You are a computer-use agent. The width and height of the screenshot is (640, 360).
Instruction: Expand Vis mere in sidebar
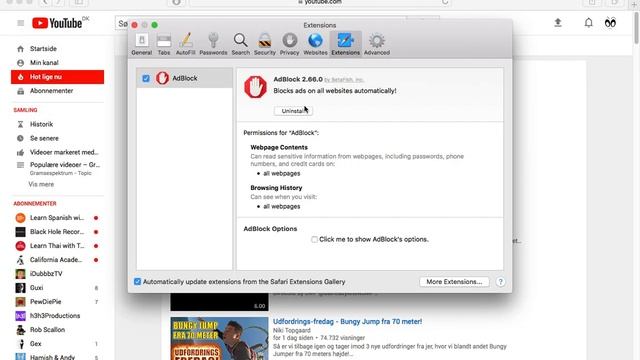(x=41, y=184)
